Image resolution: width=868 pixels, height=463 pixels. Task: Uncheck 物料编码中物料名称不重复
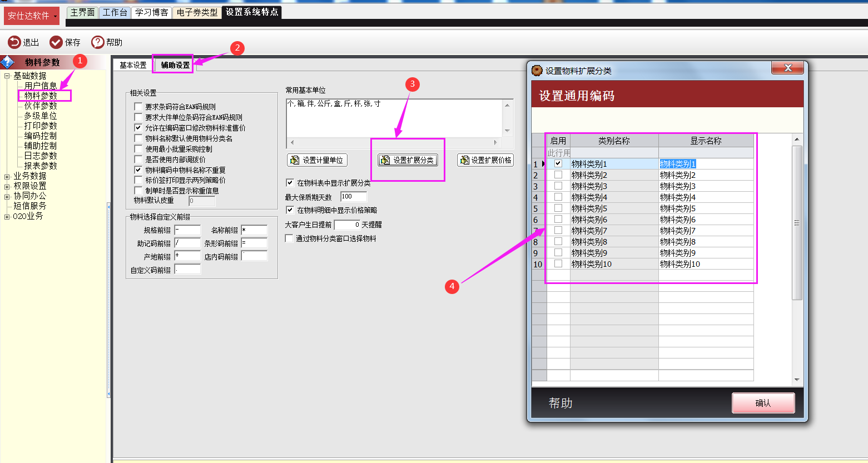tap(138, 170)
